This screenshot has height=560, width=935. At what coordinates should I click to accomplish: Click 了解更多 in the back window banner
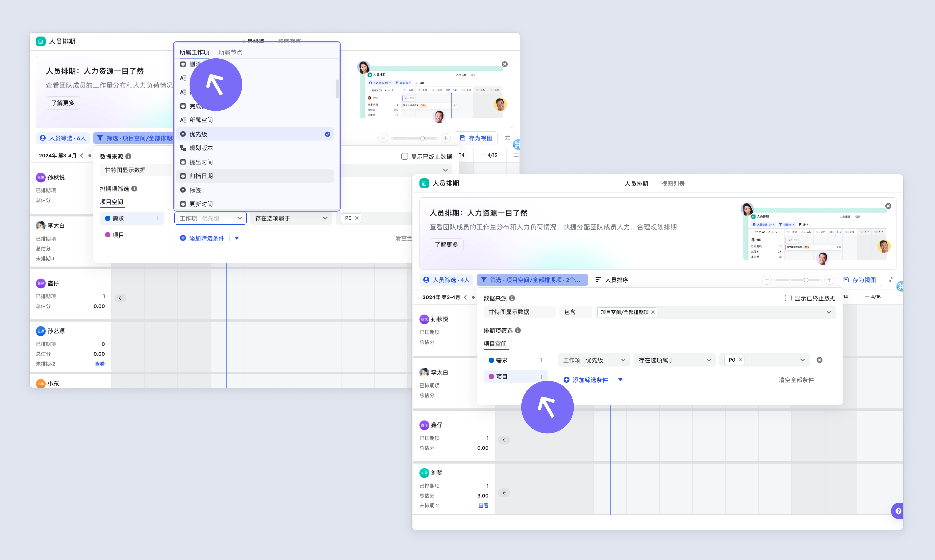click(x=63, y=103)
